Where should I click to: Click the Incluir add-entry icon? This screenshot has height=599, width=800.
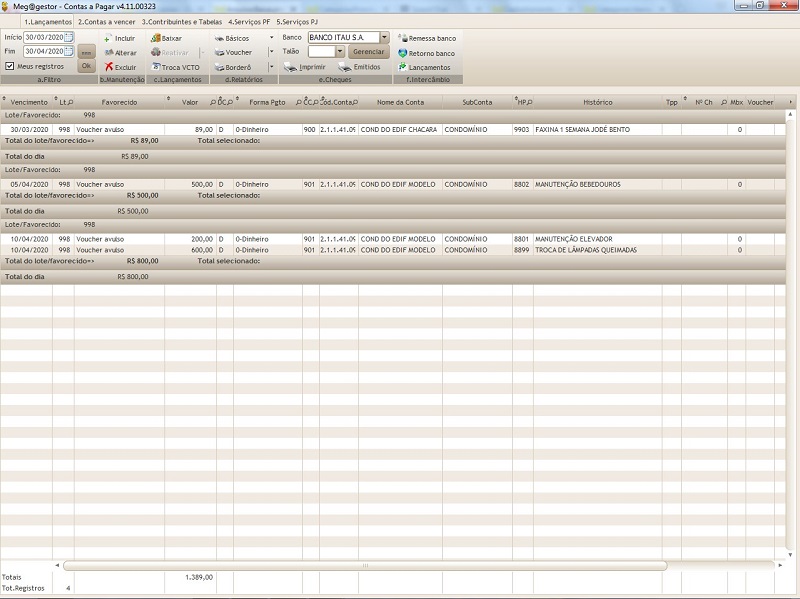(x=108, y=38)
